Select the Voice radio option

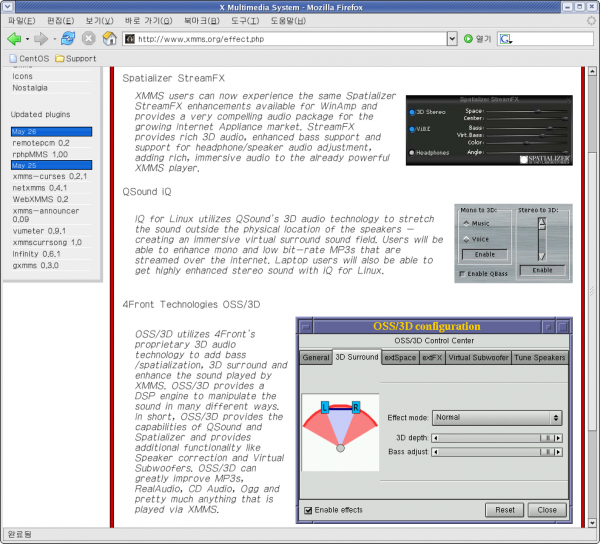466,239
